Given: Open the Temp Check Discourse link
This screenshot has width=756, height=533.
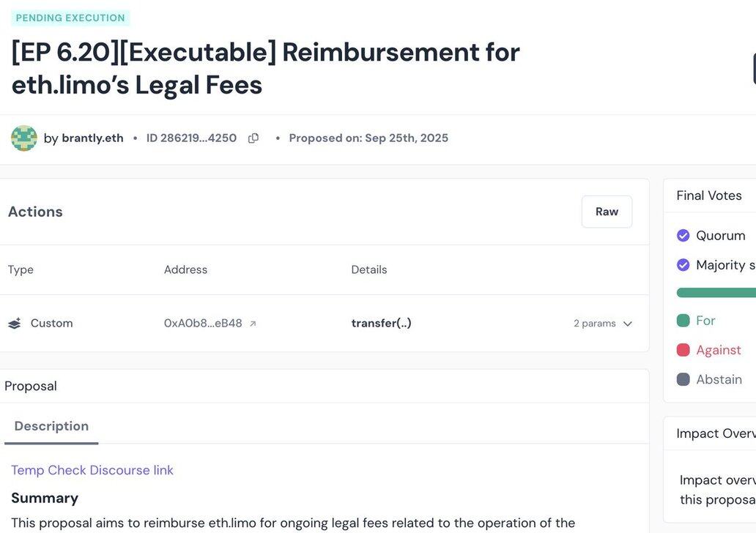Looking at the screenshot, I should click(x=92, y=470).
